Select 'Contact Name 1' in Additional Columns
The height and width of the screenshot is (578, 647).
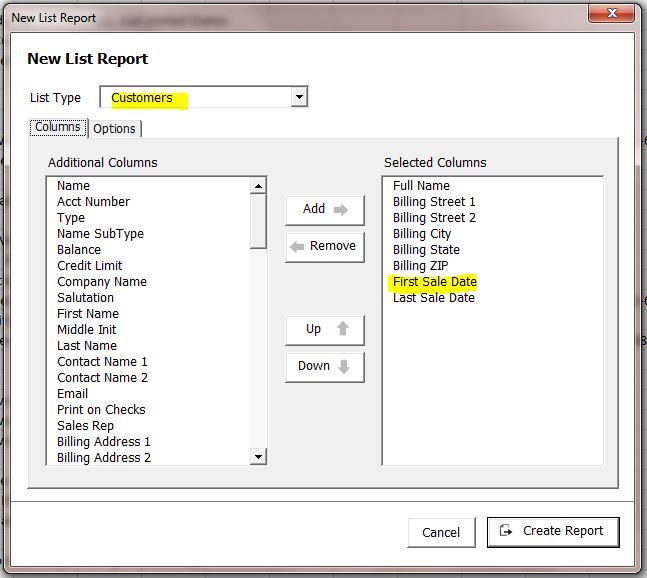coord(102,362)
